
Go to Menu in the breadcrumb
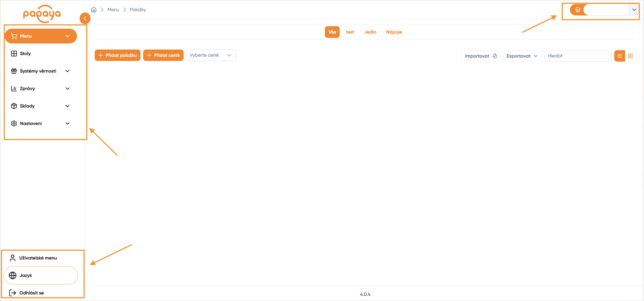point(113,10)
